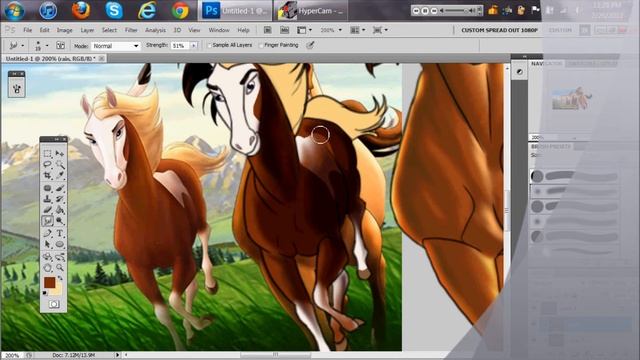Select the Lasso tool
This screenshot has height=360, width=640.
(48, 164)
